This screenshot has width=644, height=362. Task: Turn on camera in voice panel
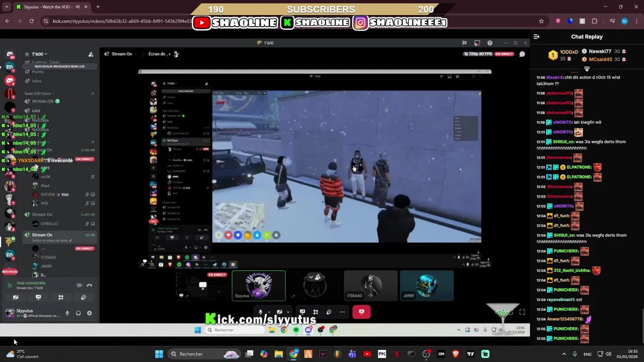16,297
